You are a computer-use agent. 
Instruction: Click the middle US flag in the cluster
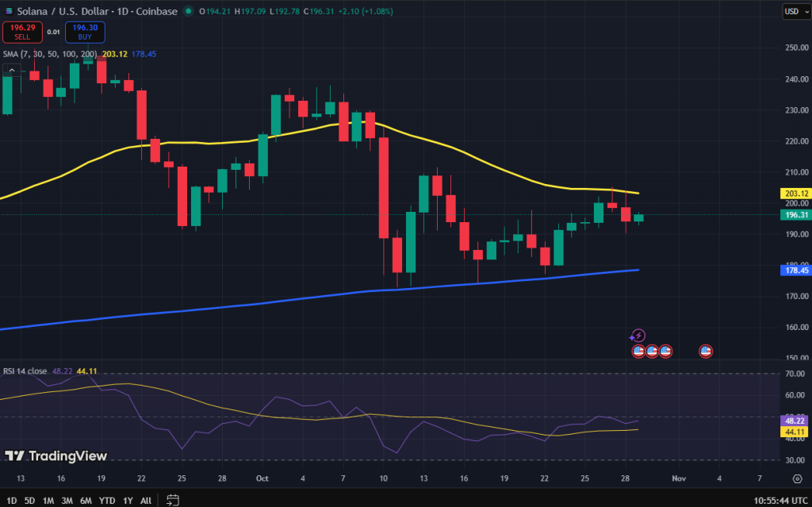[652, 351]
